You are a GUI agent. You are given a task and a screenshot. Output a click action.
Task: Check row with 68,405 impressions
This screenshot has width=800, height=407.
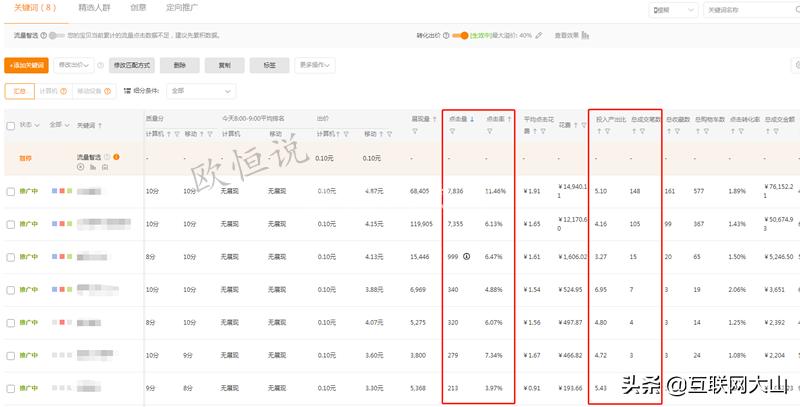tap(10, 192)
